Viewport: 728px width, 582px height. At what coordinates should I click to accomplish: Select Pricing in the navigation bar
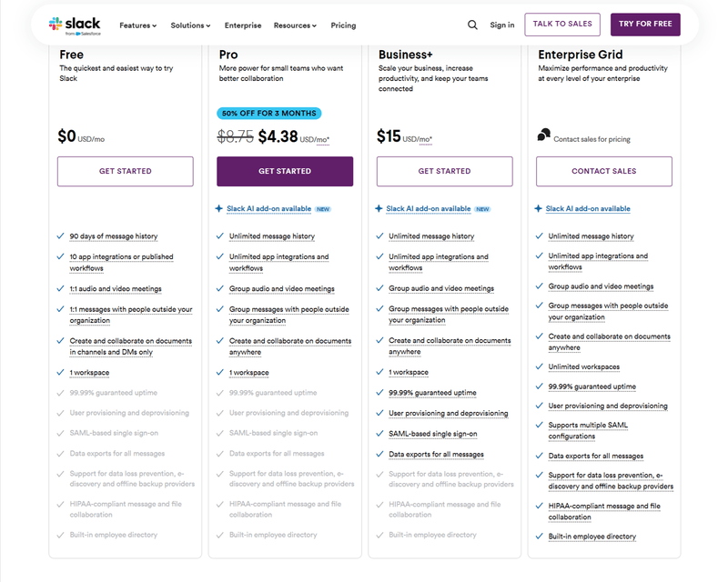(343, 25)
